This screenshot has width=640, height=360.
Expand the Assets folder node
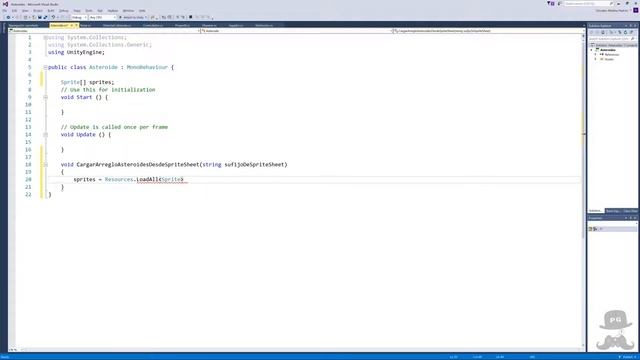[595, 59]
